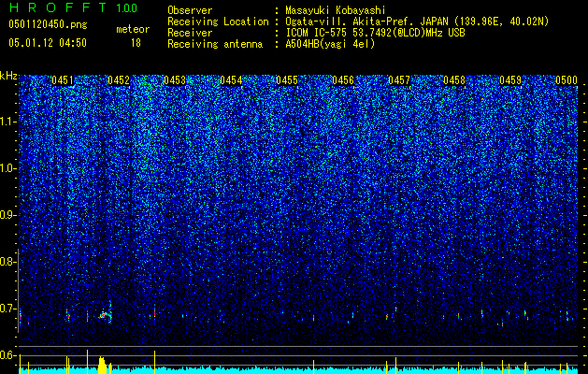Select the A504HB(yagi 4el) antenna text
The height and width of the screenshot is (374, 588).
330,45
